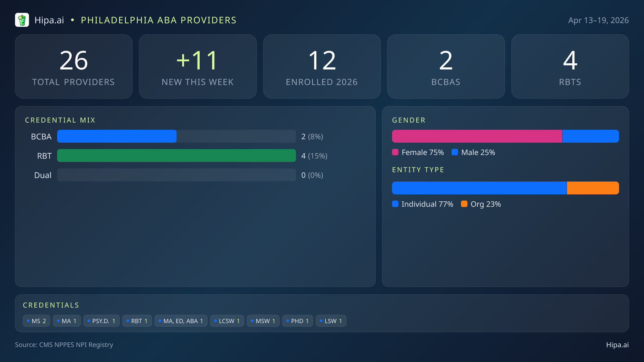Click the pink Female legend swatch
The width and height of the screenshot is (644, 362).
395,152
